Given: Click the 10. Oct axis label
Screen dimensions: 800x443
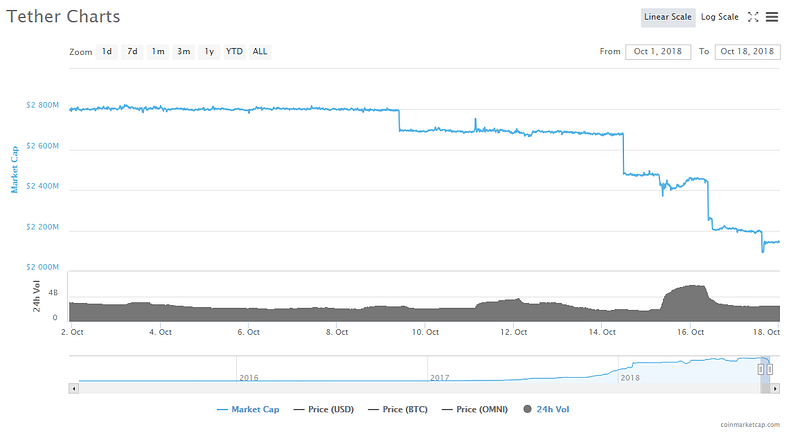Looking at the screenshot, I should (x=425, y=332).
